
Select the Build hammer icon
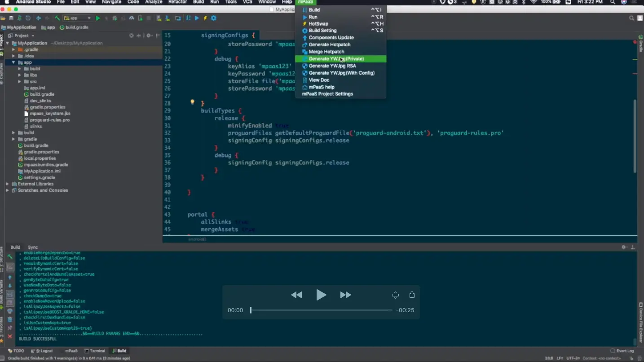pos(58,18)
